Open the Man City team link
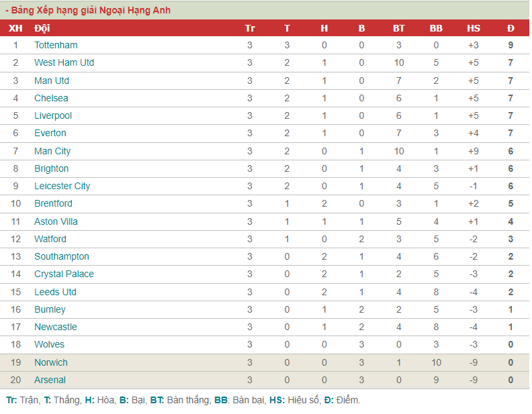This screenshot has width=532, height=414. click(52, 151)
